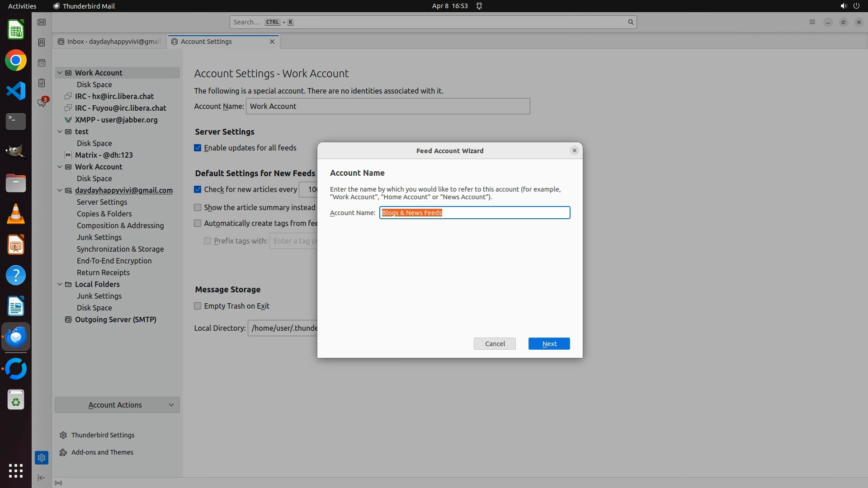Enable Empty Trash on Exit

[198, 306]
